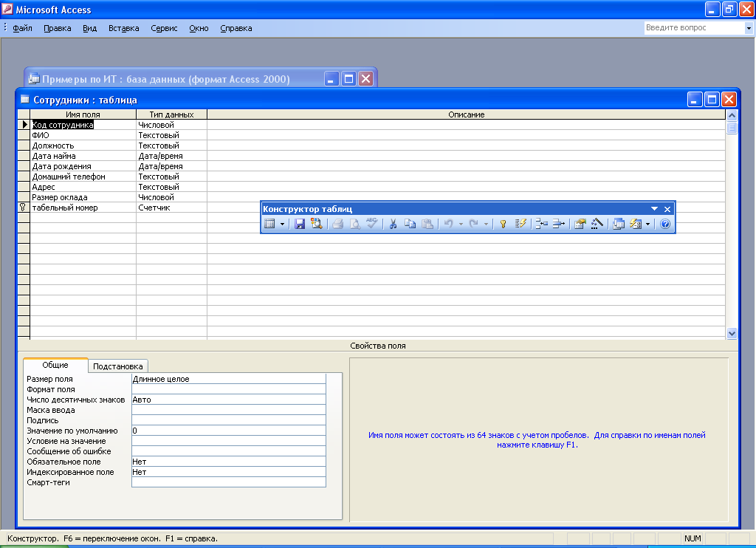Set primary key using key icon
The image size is (756, 548).
(x=503, y=224)
